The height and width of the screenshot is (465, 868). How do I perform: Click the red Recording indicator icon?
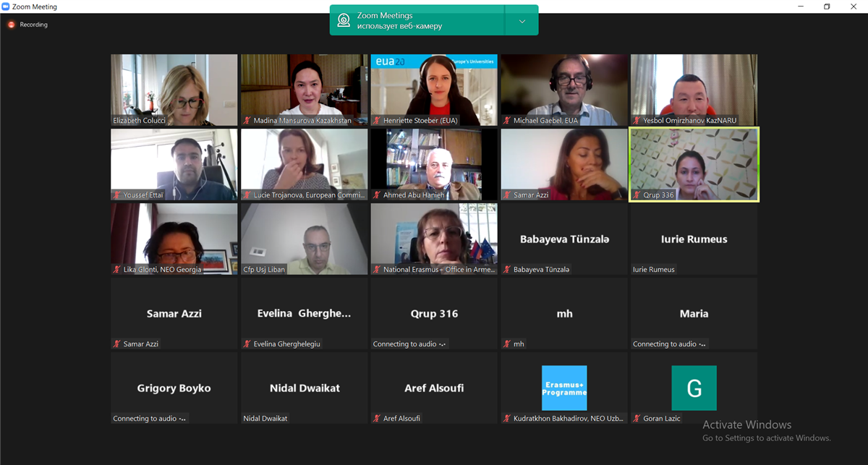point(11,25)
